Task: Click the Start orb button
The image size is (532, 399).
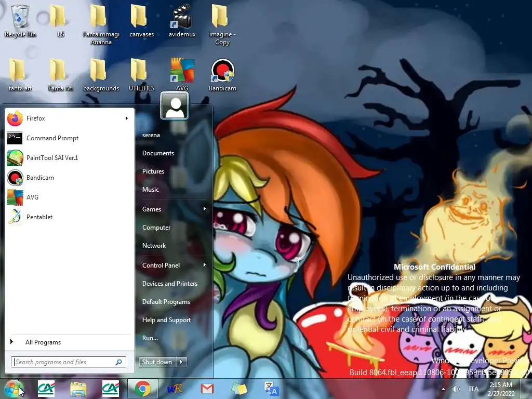Action: (14, 389)
